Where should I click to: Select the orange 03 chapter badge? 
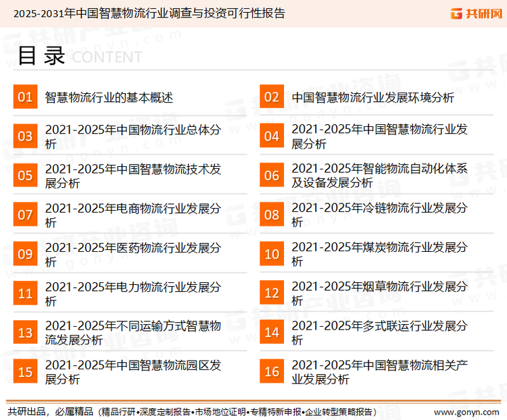[x=25, y=136]
